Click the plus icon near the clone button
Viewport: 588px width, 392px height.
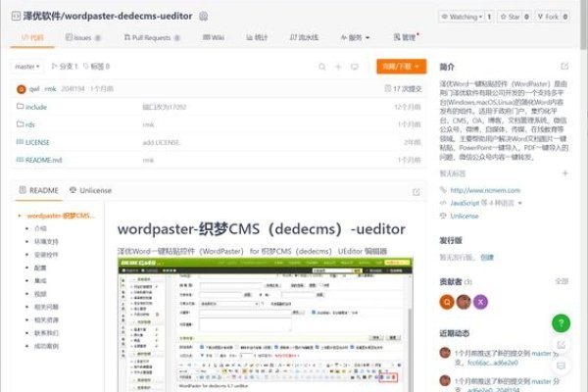click(x=338, y=67)
